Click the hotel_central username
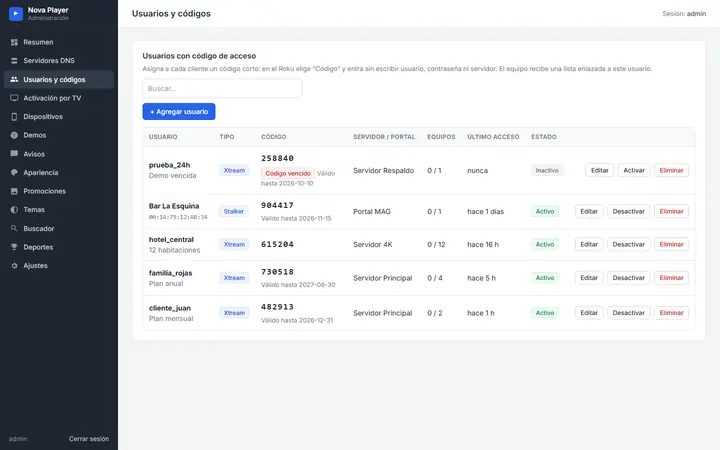 point(171,239)
